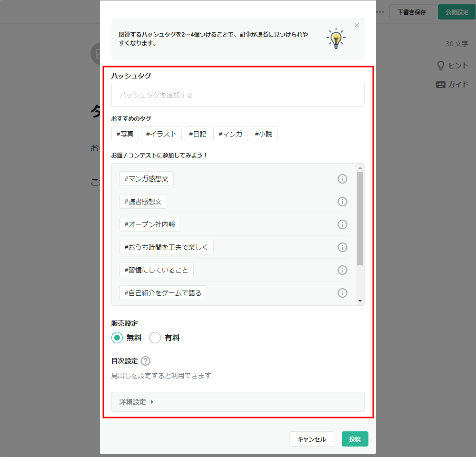Select the 有料 radio option

(155, 338)
